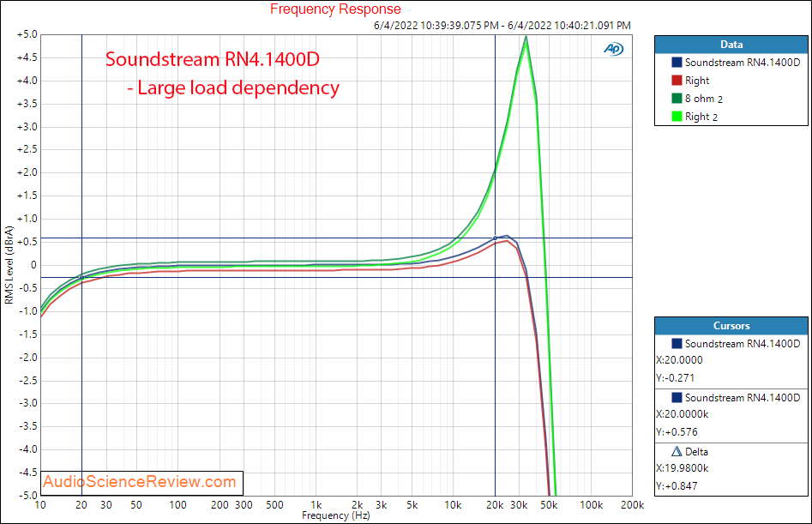812x524 pixels.
Task: Click the delta X:19.9800k value
Action: click(682, 468)
